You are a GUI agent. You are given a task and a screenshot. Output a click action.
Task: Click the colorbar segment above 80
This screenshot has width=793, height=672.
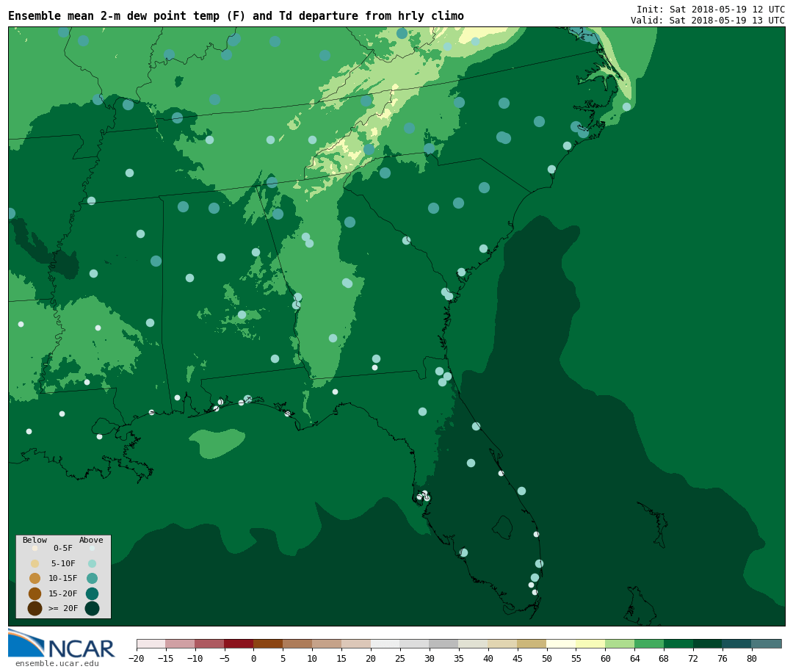pos(767,643)
